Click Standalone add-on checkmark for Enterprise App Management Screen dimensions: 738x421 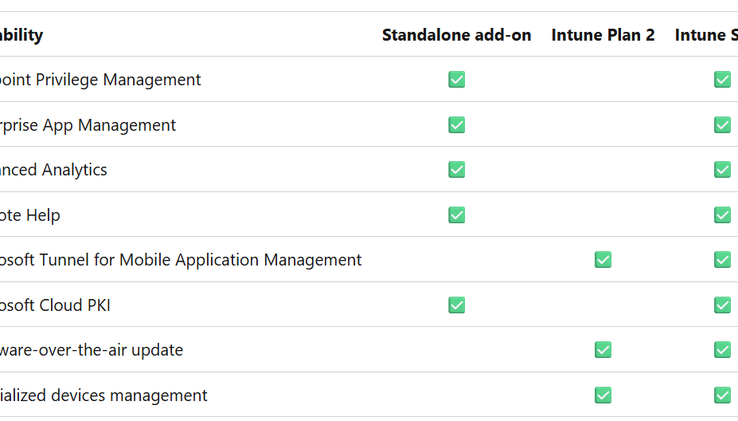tap(457, 125)
